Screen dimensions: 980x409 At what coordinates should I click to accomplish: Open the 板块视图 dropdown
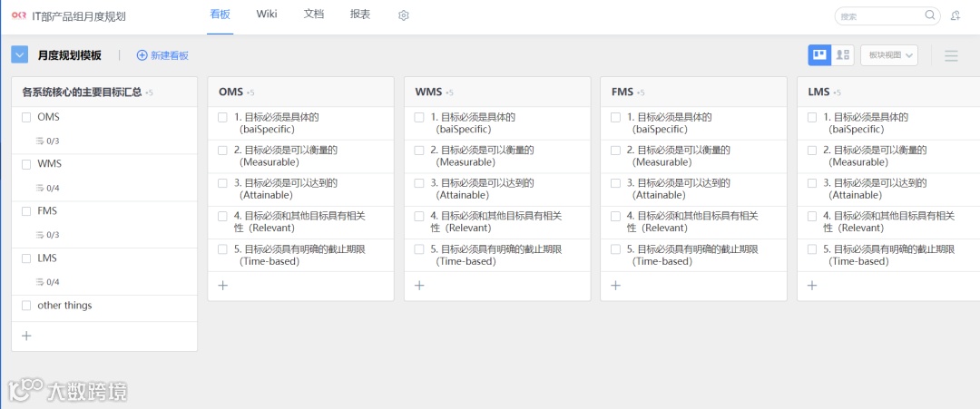pos(888,55)
